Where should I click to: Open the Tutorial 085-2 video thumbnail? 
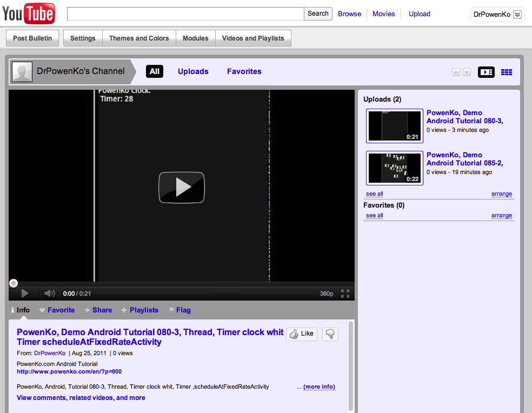click(x=395, y=168)
